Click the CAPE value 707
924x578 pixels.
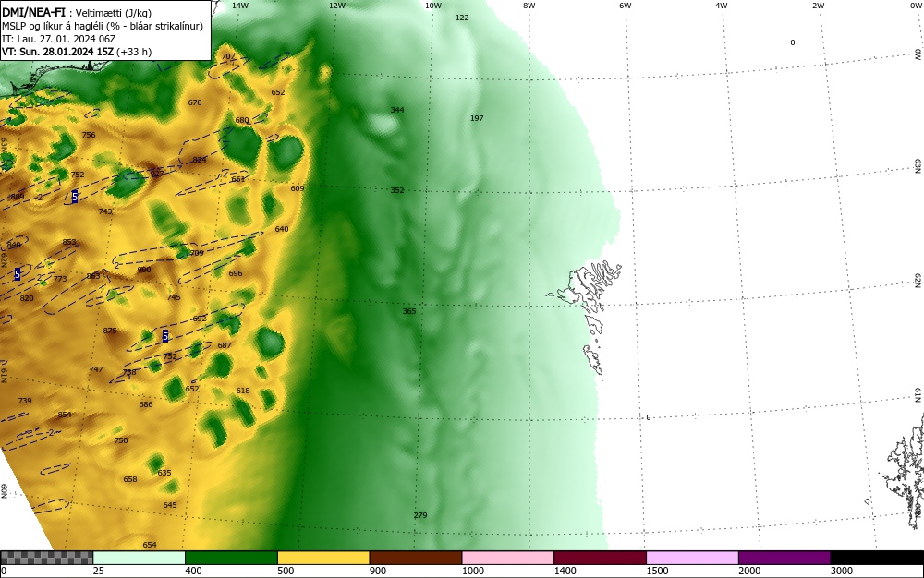228,56
